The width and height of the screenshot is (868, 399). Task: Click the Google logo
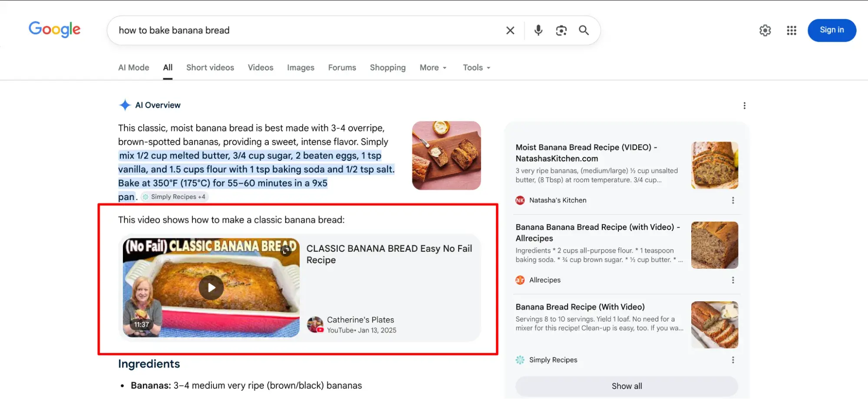pyautogui.click(x=55, y=30)
